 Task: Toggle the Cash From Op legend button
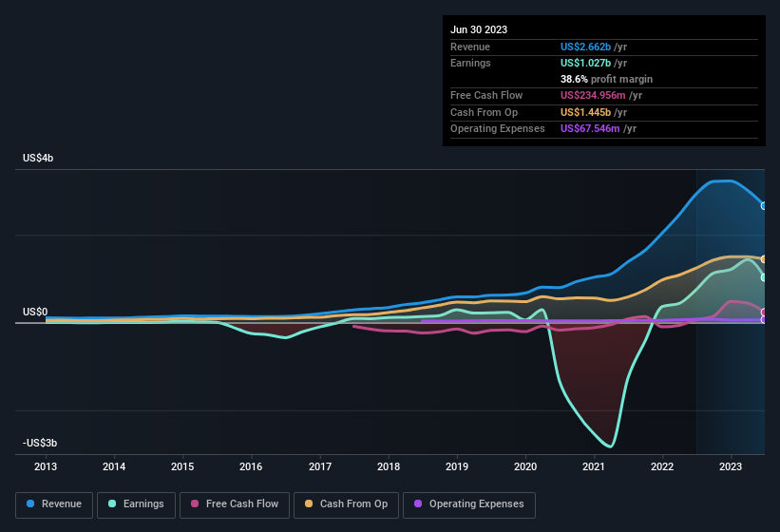[346, 505]
